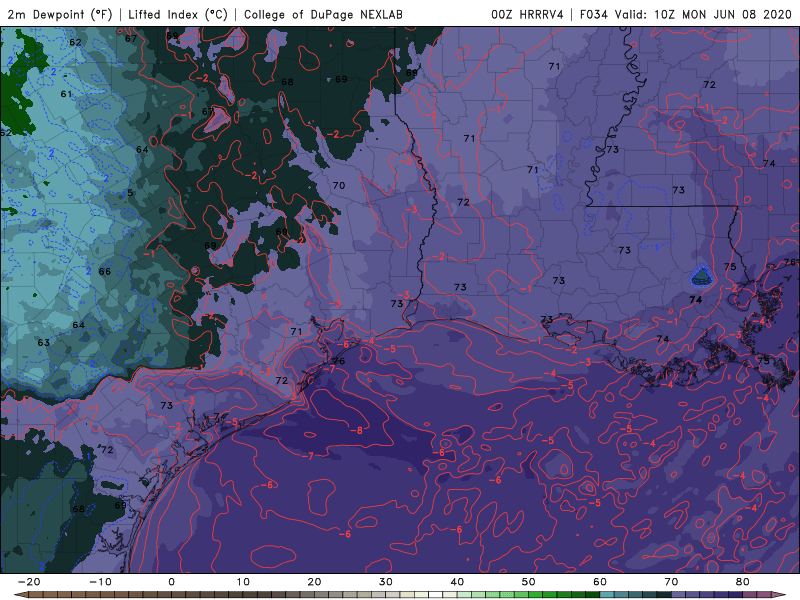Click the right arrow end of the color bar
The height and width of the screenshot is (600, 800).
pyautogui.click(x=779, y=595)
